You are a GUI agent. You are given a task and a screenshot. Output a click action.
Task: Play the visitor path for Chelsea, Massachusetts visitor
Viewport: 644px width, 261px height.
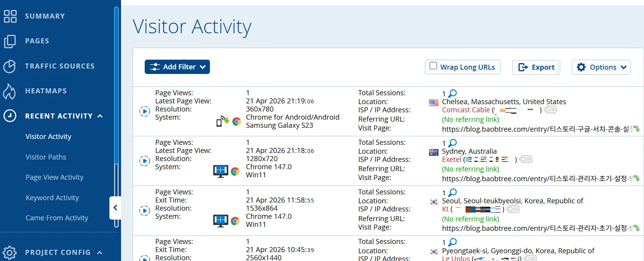tap(144, 112)
